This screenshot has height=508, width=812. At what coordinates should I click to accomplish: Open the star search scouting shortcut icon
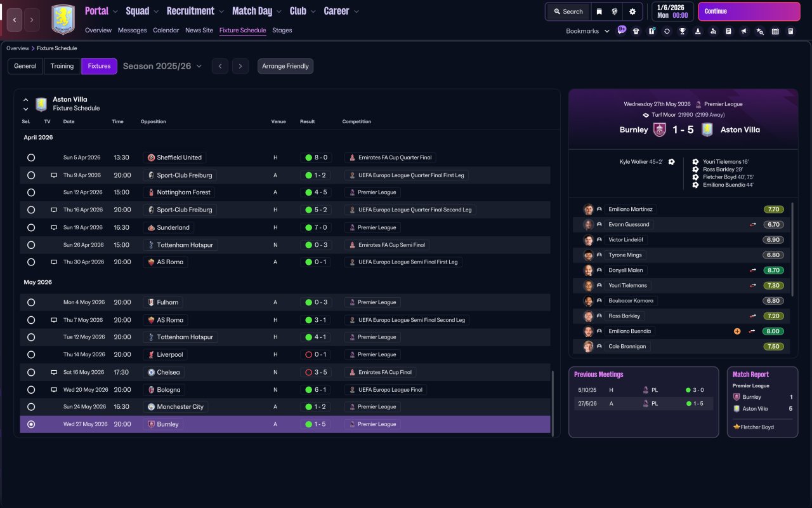point(760,31)
